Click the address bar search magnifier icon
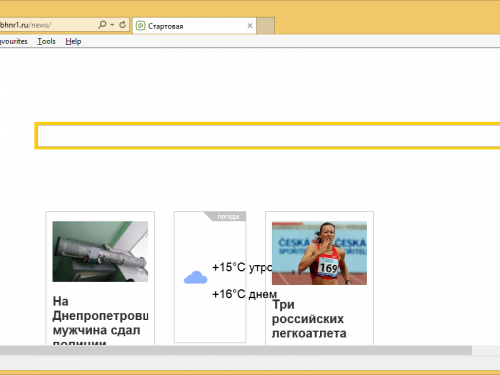 [x=102, y=25]
